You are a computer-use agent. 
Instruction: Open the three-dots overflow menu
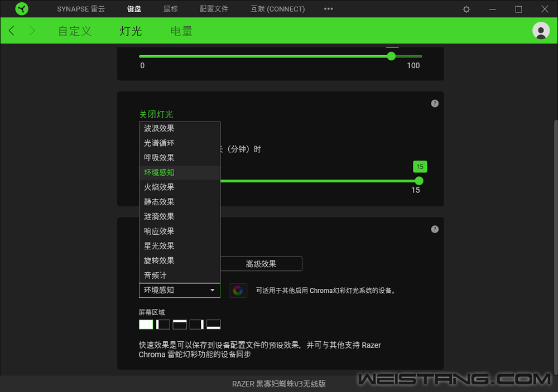pyautogui.click(x=329, y=9)
